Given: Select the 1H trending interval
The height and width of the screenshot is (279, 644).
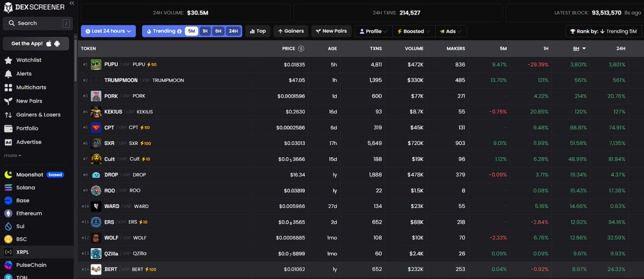Looking at the screenshot, I should (205, 31).
